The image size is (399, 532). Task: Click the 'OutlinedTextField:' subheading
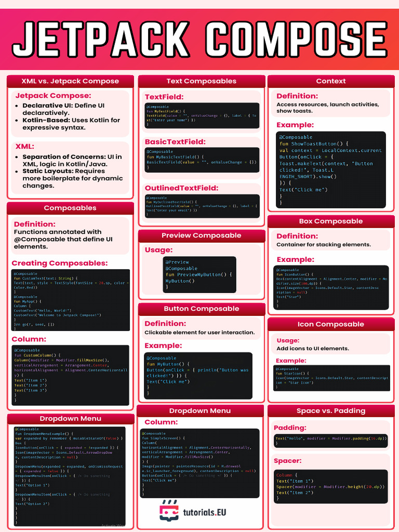(x=181, y=188)
